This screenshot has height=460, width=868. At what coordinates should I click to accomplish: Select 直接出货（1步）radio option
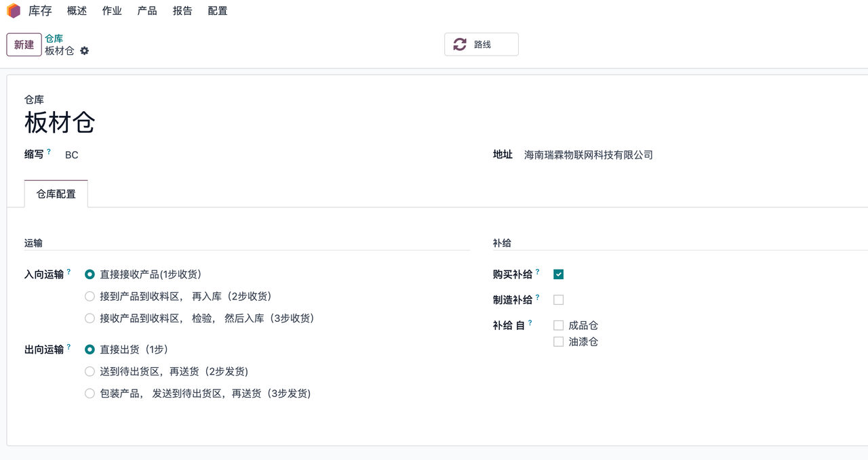click(90, 350)
